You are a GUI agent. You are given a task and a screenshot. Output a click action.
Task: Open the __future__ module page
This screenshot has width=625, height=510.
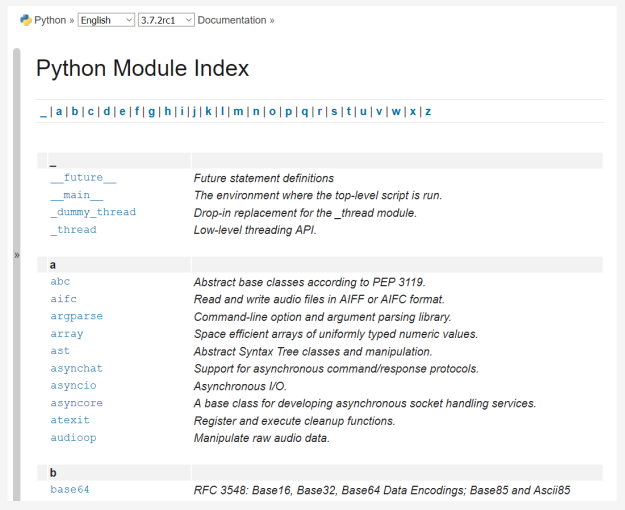(x=83, y=178)
